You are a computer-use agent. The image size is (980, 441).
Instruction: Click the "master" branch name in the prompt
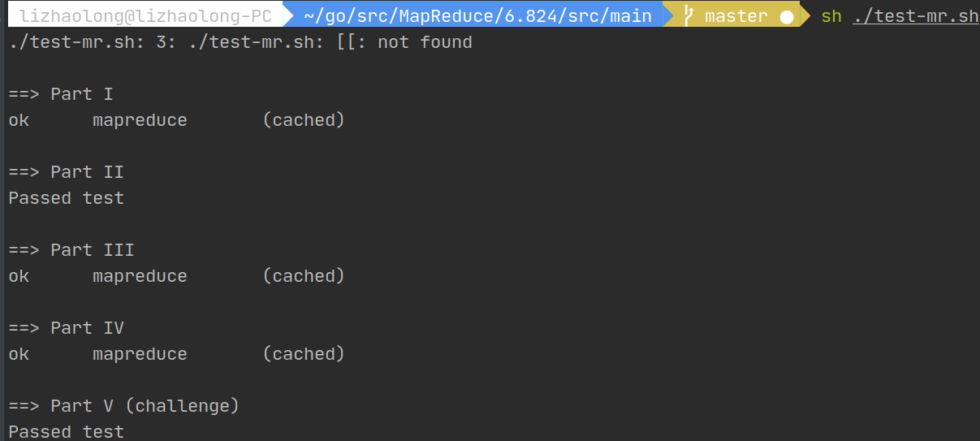pyautogui.click(x=736, y=16)
